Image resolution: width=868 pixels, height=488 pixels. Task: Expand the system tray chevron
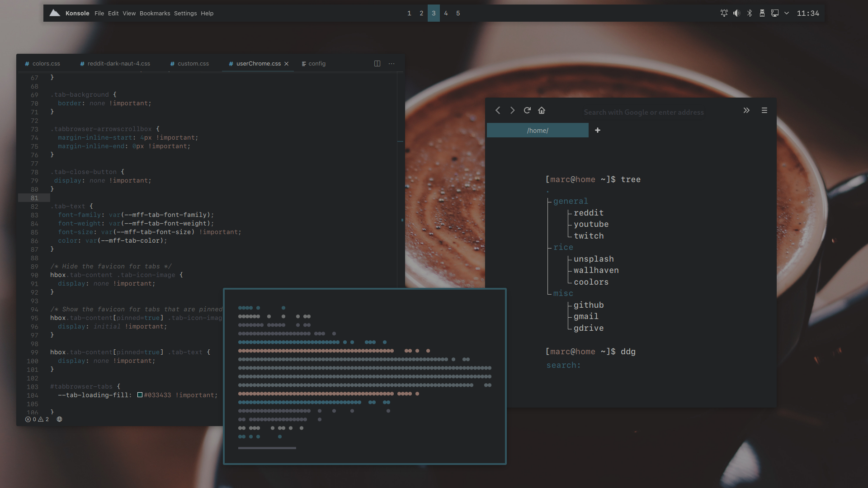tap(787, 13)
